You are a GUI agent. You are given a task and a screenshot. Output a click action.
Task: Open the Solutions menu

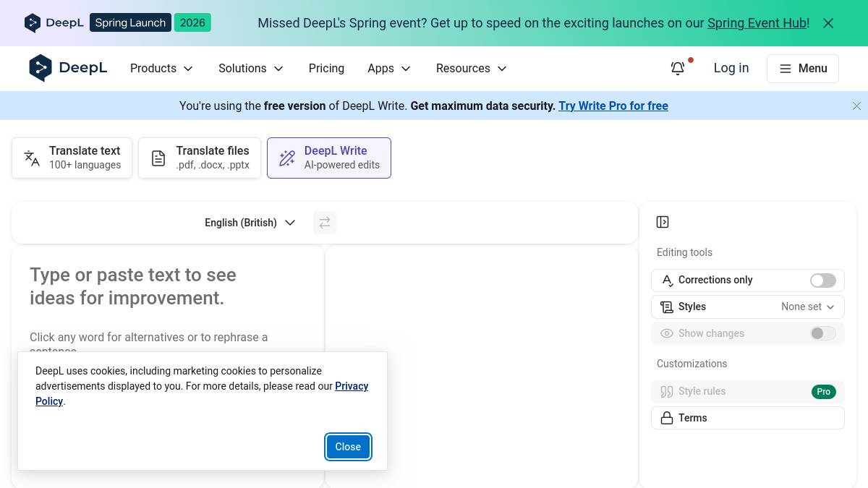pyautogui.click(x=251, y=68)
